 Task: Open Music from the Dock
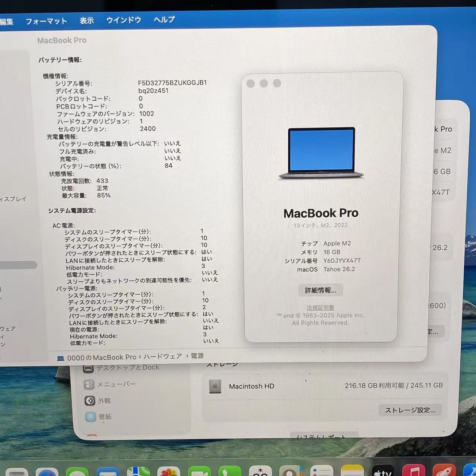coord(414,471)
